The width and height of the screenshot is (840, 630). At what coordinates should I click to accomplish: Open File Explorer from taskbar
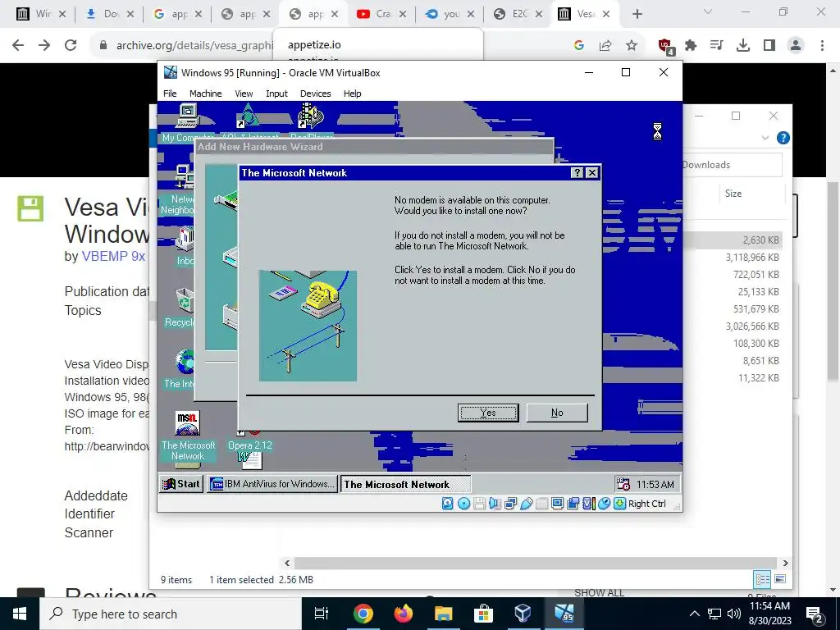(444, 614)
